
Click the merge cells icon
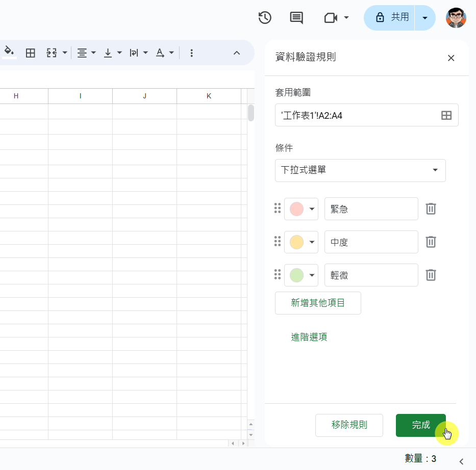[x=51, y=53]
